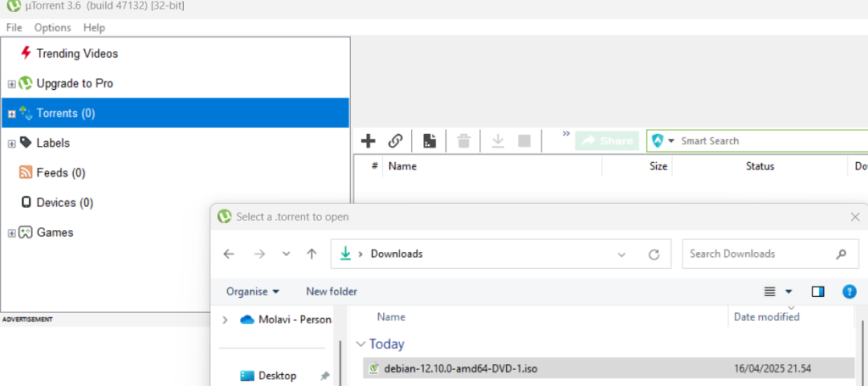868x386 pixels.
Task: Open Trending Videos in sidebar
Action: pos(77,53)
